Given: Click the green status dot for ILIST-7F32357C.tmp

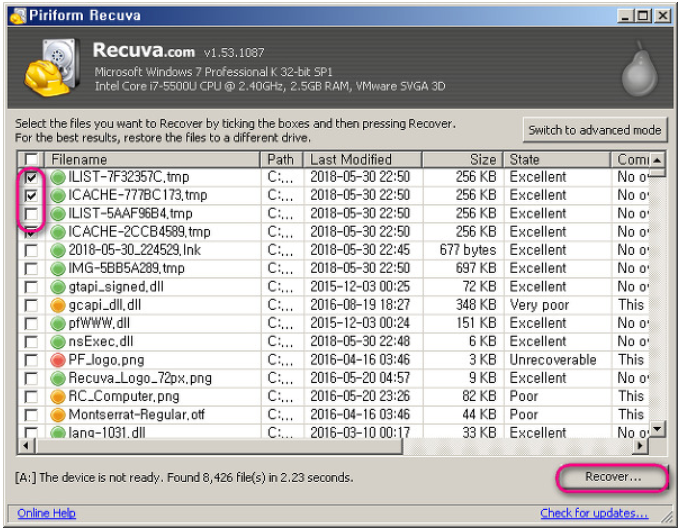Looking at the screenshot, I should point(57,177).
